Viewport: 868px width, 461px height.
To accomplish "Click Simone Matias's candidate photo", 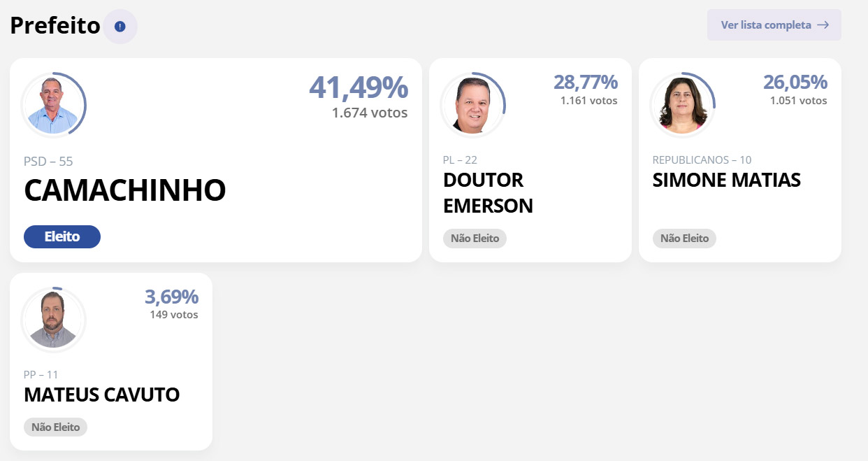I will tap(682, 106).
